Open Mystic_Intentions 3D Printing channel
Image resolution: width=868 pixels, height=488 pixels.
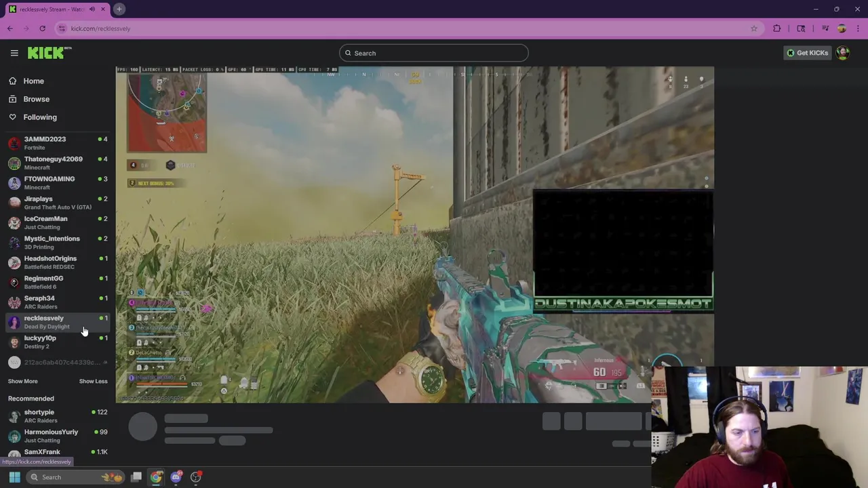(58, 243)
